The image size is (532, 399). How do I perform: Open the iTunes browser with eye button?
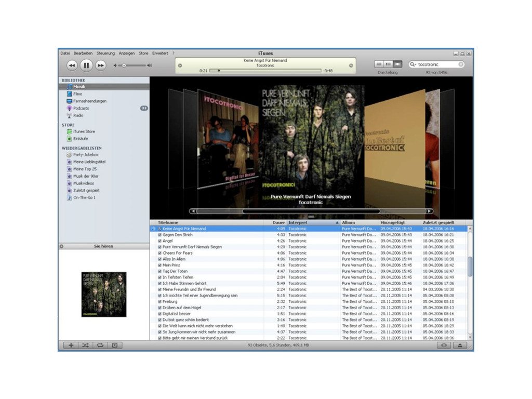point(444,345)
